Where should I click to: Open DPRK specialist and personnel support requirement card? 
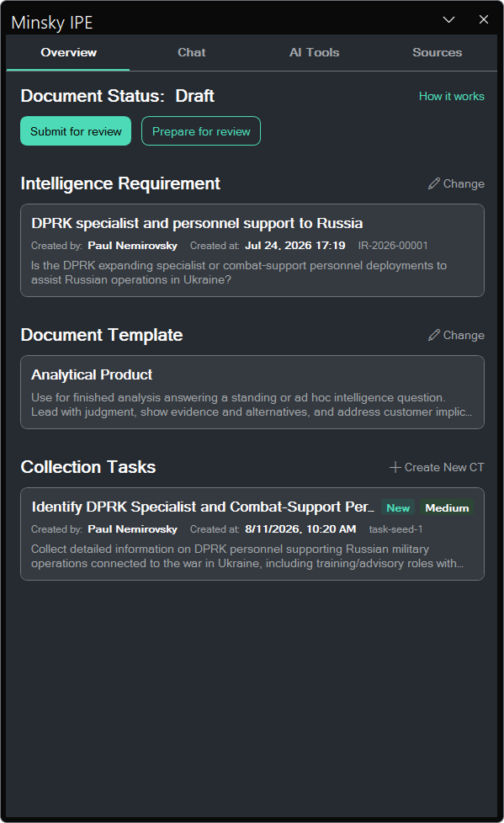pos(252,251)
